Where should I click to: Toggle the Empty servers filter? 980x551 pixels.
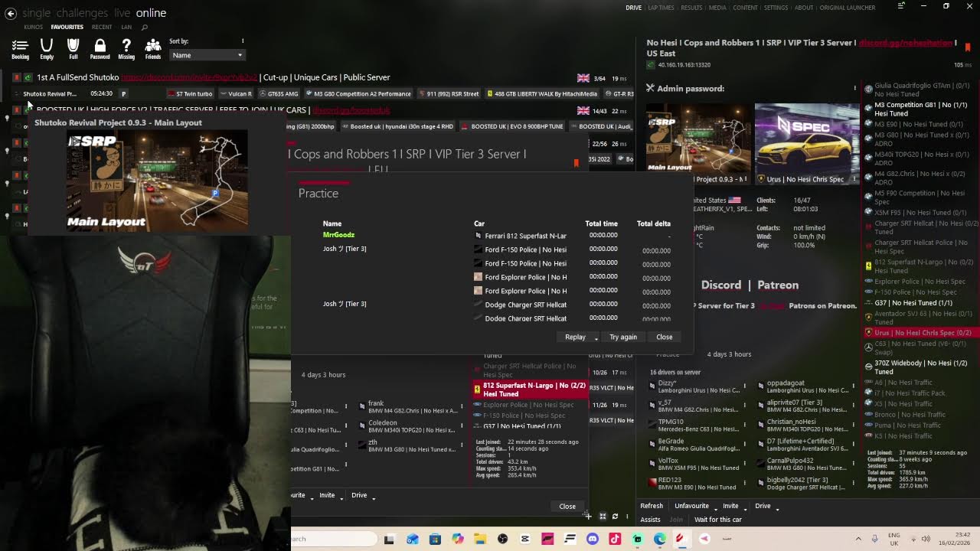click(47, 49)
